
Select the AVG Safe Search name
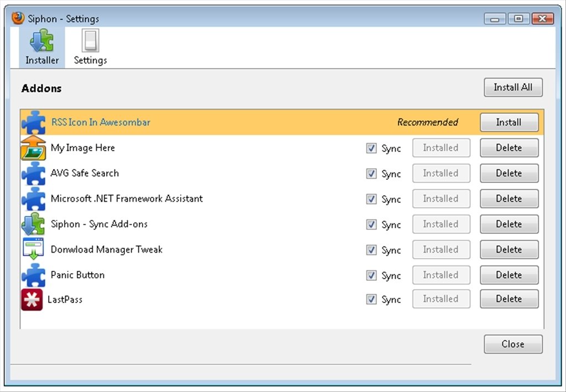[x=85, y=173]
